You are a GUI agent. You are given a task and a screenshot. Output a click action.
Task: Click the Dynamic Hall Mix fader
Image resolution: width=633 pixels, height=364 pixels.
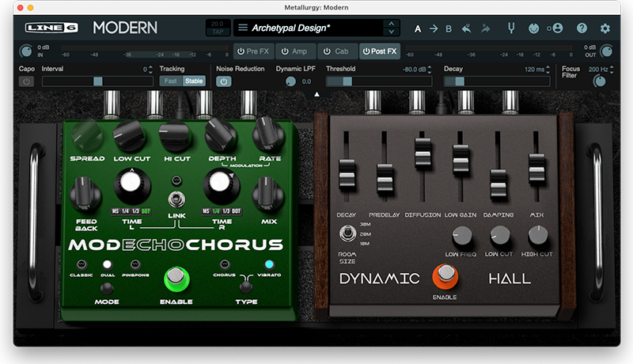[536, 169]
